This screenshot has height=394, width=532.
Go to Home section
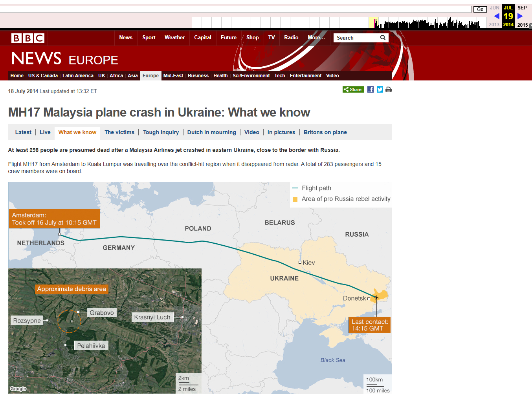17,76
